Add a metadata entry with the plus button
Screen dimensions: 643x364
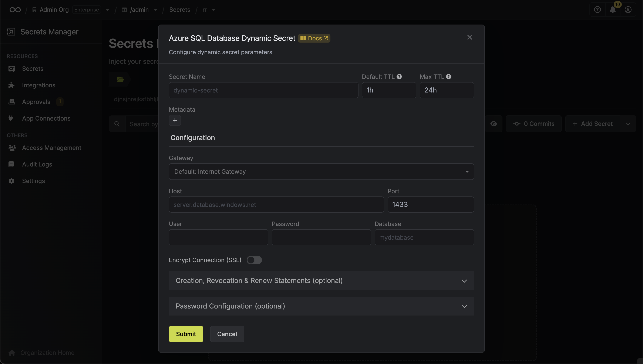(175, 121)
